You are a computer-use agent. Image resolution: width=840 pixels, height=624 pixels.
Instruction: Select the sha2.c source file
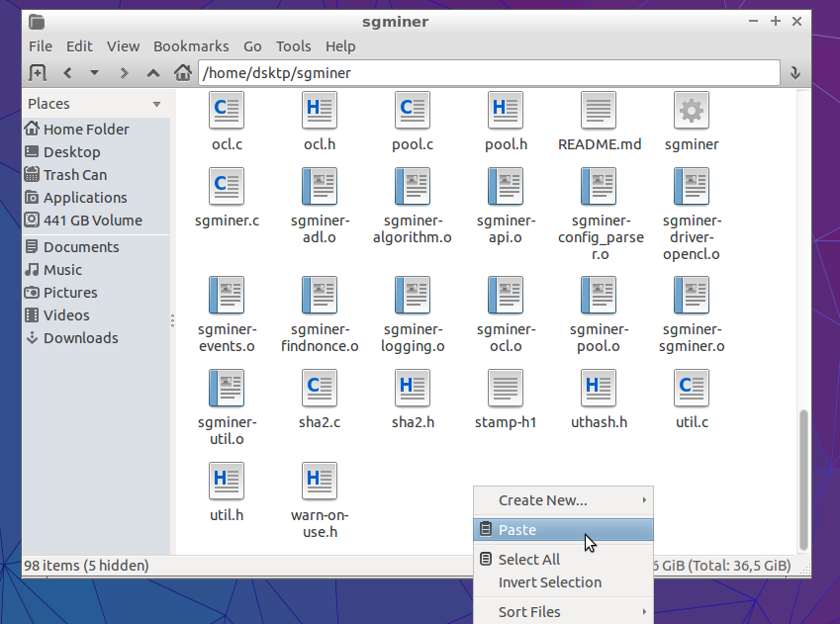[320, 388]
